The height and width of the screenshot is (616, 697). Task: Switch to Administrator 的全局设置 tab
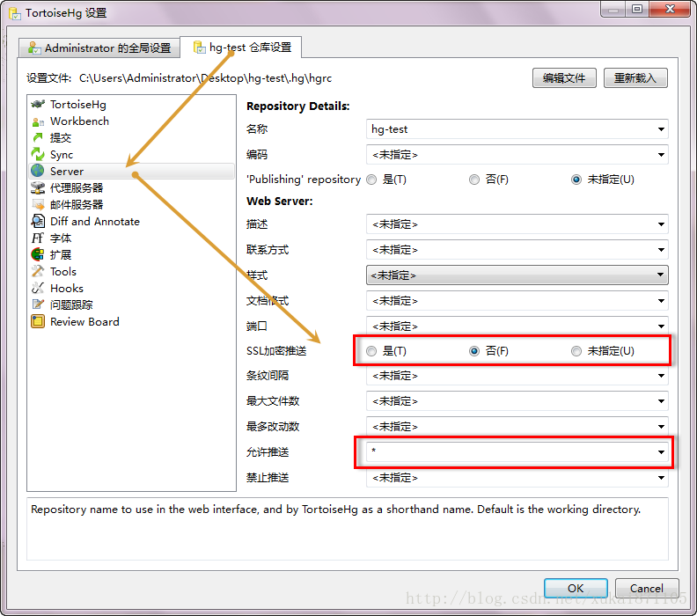click(99, 48)
